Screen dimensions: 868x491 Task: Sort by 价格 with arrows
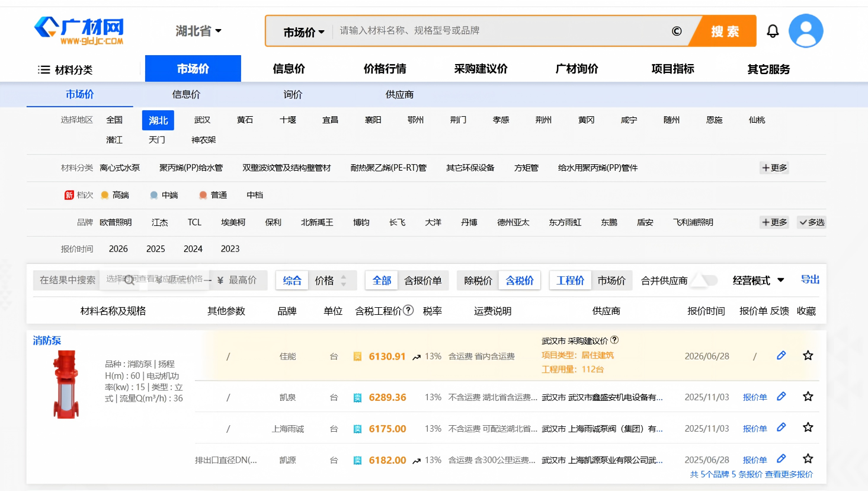point(331,280)
